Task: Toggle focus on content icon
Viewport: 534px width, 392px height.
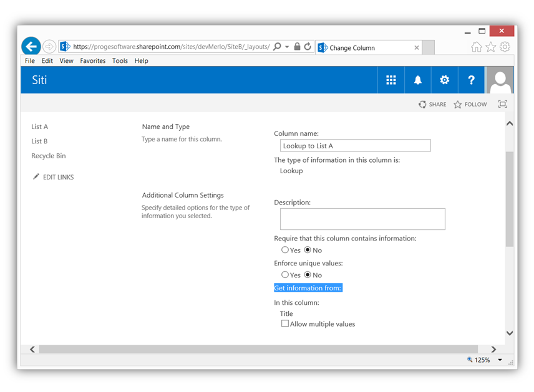Action: click(502, 105)
